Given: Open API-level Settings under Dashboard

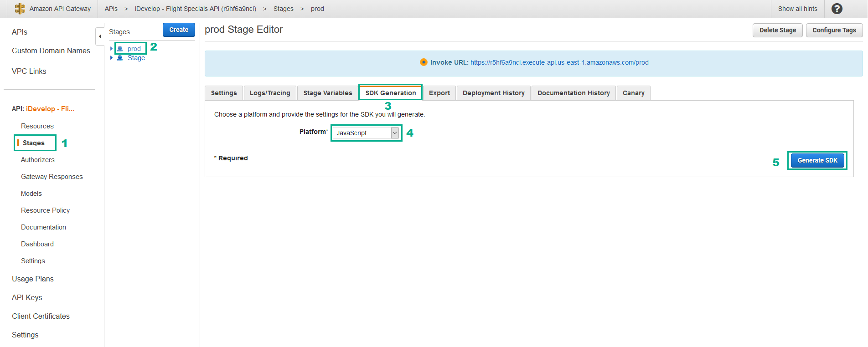Looking at the screenshot, I should pos(33,261).
